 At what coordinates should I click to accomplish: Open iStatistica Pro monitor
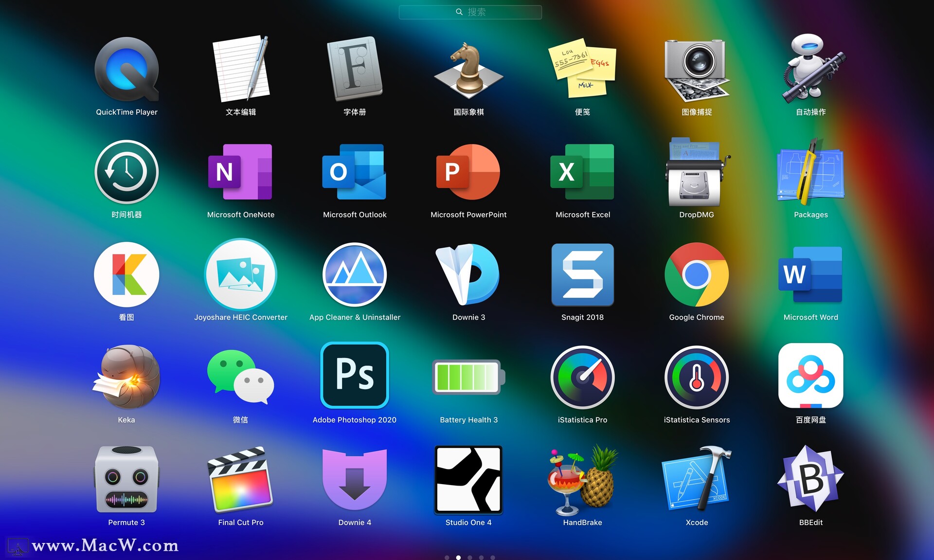click(582, 377)
